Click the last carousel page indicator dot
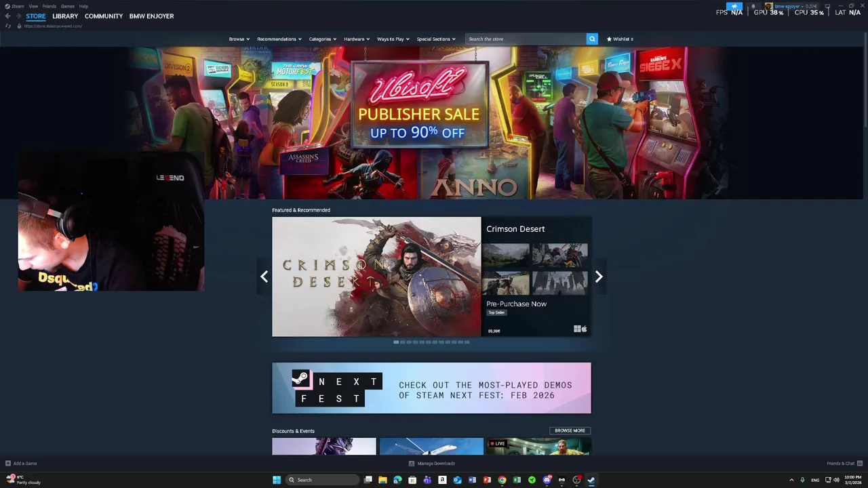868x488 pixels. point(467,342)
